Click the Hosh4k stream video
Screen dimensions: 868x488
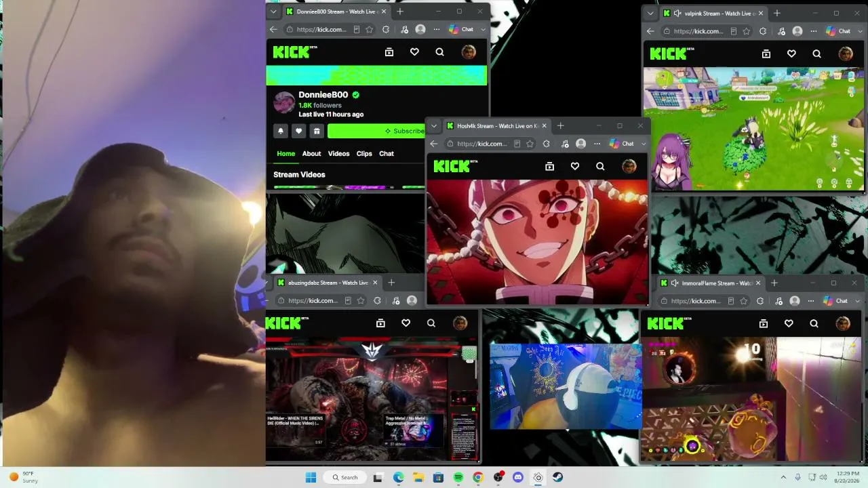(x=537, y=242)
